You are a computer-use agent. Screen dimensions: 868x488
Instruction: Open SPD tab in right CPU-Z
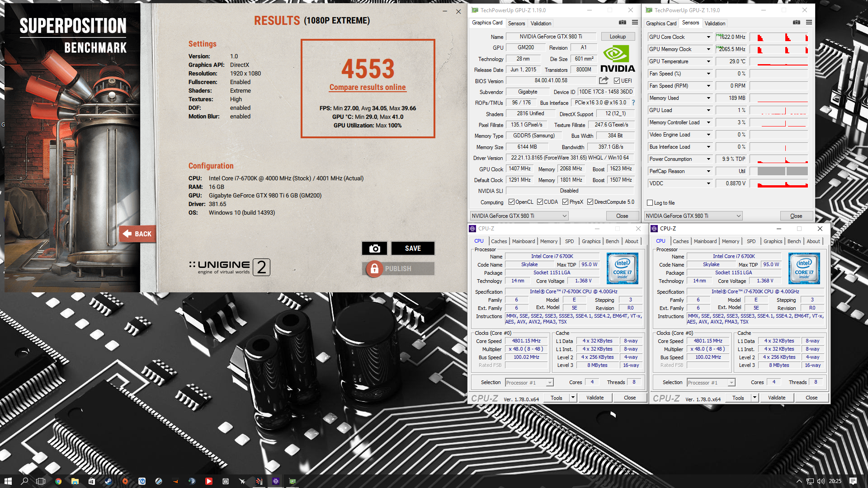coord(751,241)
